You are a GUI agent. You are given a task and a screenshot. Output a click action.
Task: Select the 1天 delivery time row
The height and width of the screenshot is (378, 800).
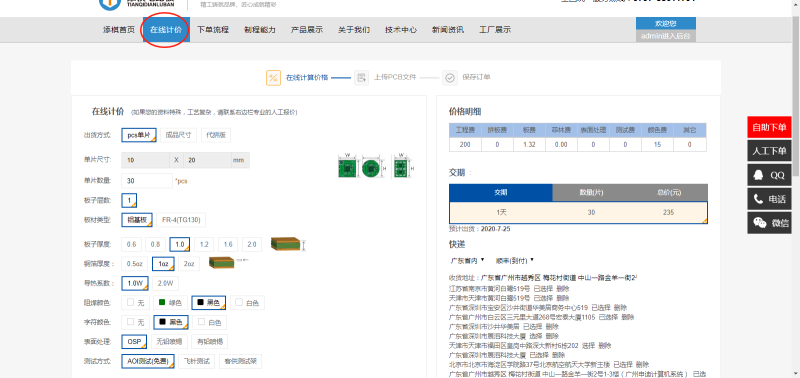coord(578,212)
